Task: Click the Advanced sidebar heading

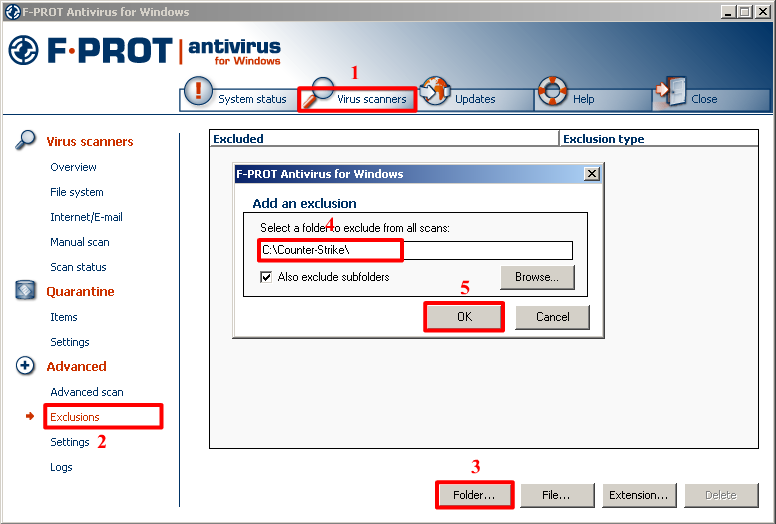Action: [76, 366]
